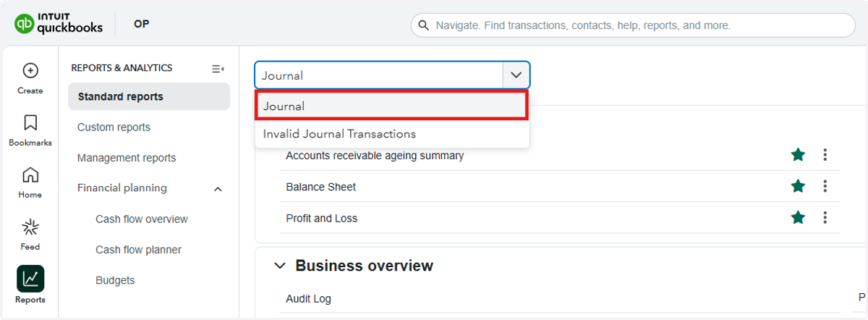The width and height of the screenshot is (868, 320).
Task: Select Journal from the dropdown list
Action: tap(391, 106)
